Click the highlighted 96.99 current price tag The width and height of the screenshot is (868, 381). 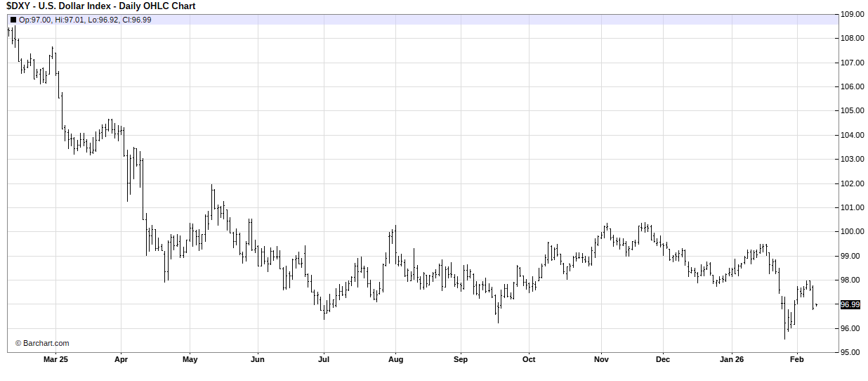[x=850, y=304]
